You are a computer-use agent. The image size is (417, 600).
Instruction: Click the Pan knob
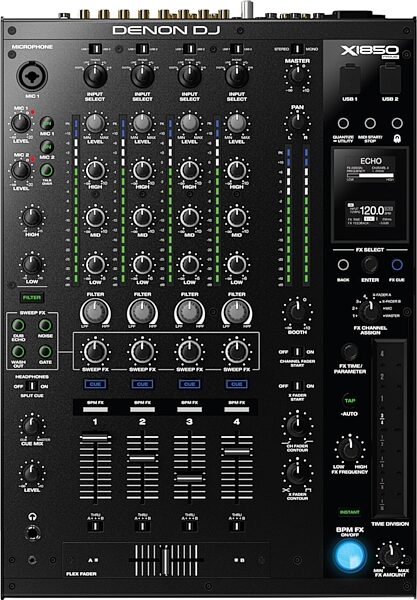pyautogui.click(x=297, y=122)
